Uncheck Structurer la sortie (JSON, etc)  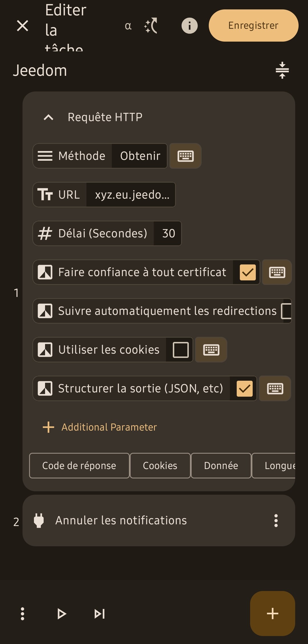tap(245, 388)
